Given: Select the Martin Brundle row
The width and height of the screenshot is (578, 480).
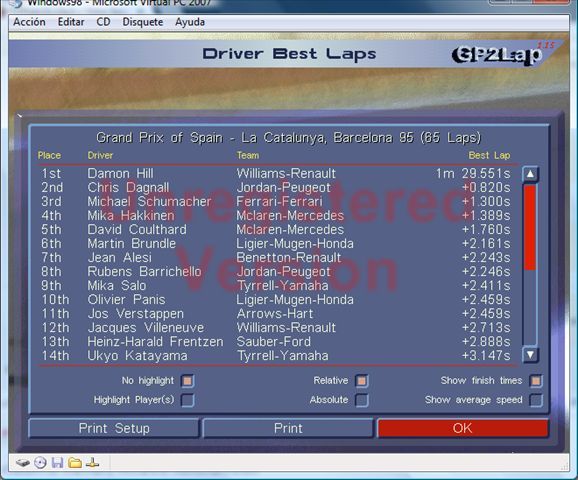Looking at the screenshot, I should (276, 243).
